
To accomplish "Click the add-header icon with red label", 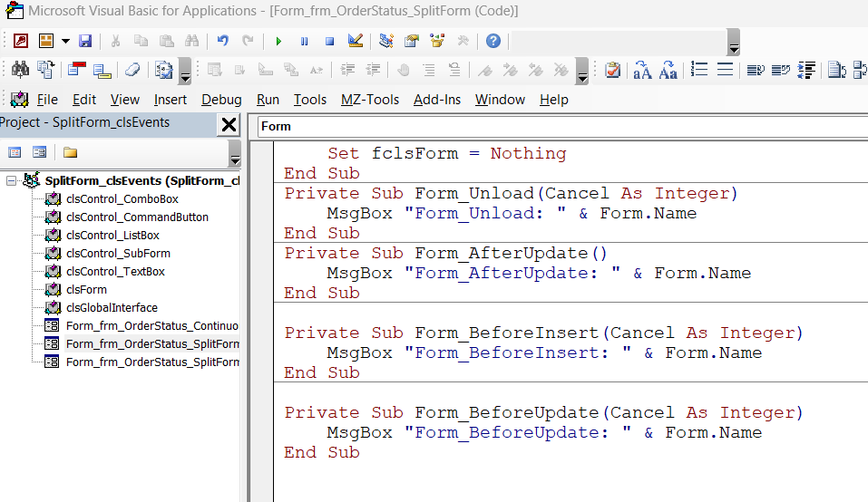I will 76,70.
